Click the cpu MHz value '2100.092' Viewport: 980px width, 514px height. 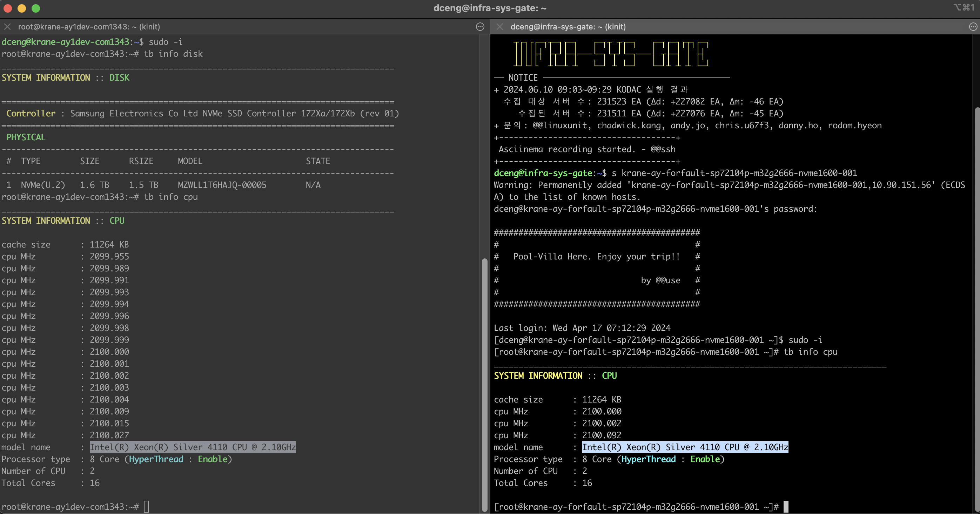pyautogui.click(x=602, y=435)
